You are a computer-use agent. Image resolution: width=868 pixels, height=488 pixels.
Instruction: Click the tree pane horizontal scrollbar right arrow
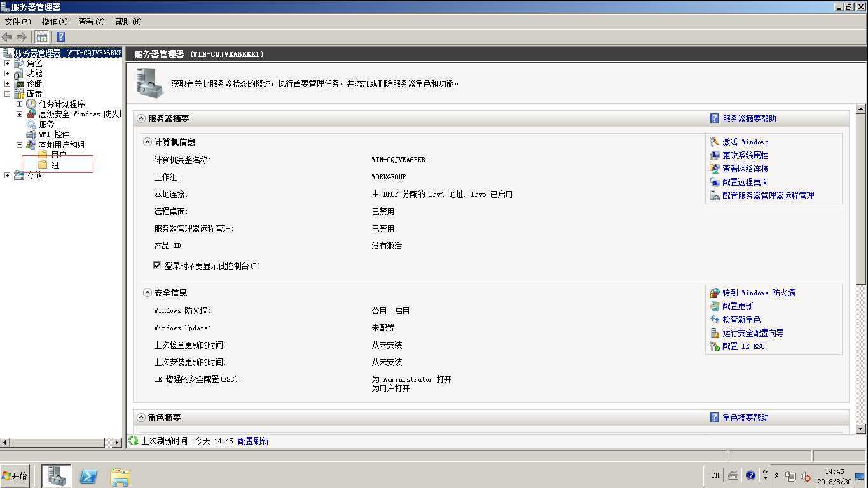click(117, 442)
